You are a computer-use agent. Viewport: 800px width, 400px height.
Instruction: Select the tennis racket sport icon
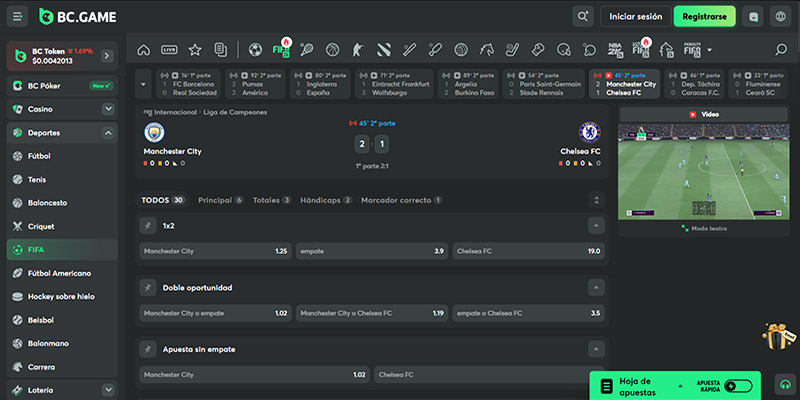coord(307,49)
